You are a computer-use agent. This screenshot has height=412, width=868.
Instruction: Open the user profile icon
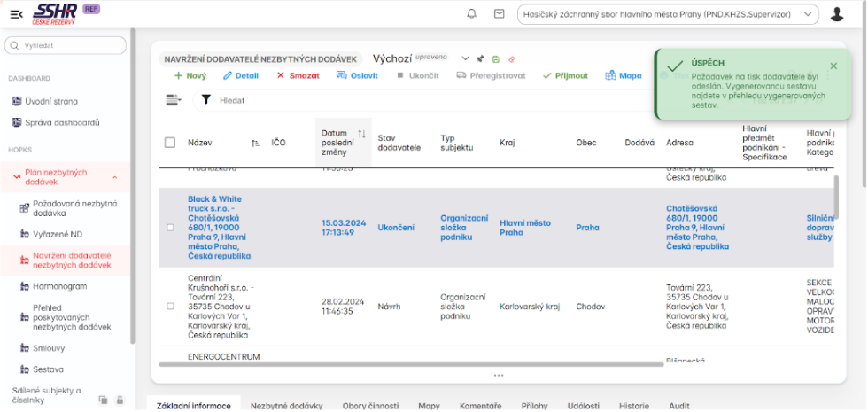pyautogui.click(x=837, y=14)
